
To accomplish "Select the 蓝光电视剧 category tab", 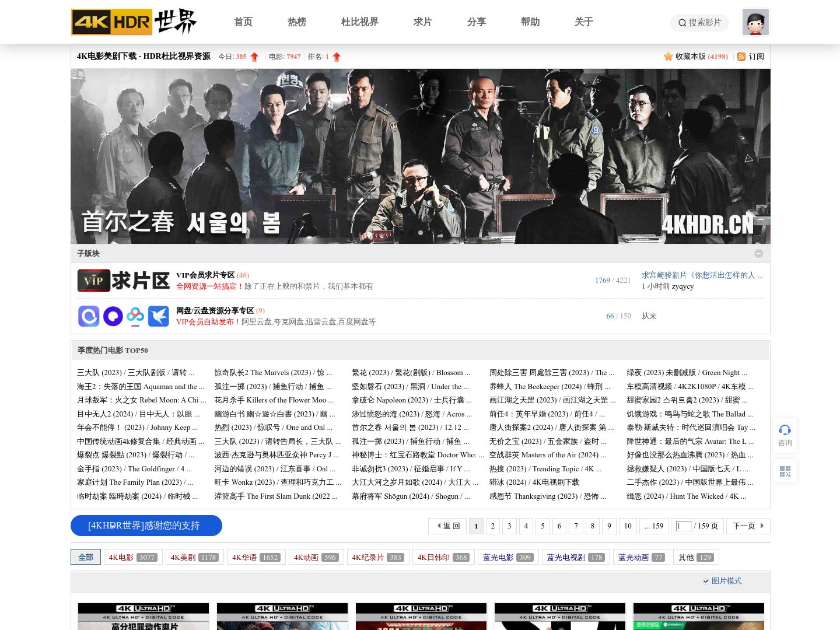I will (576, 557).
